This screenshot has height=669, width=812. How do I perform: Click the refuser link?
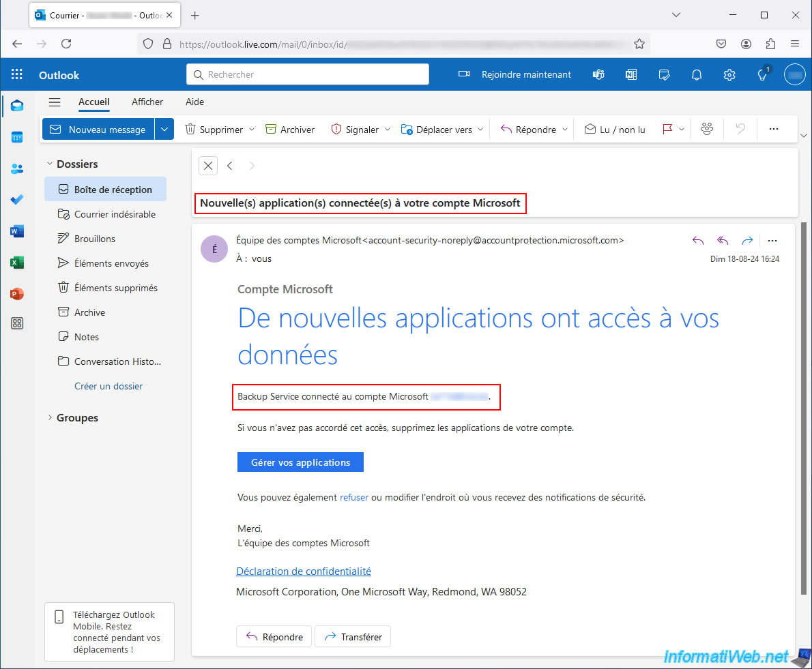click(x=354, y=497)
